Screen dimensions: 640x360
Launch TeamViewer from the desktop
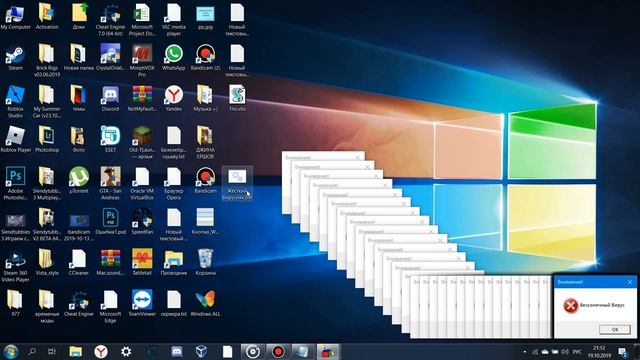[142, 302]
